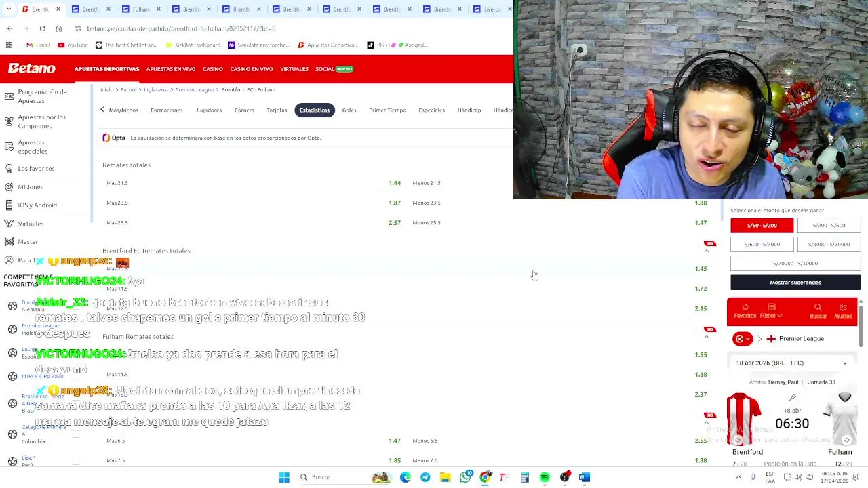Click Mostrar sugerencias button
The height and width of the screenshot is (488, 868).
[795, 283]
